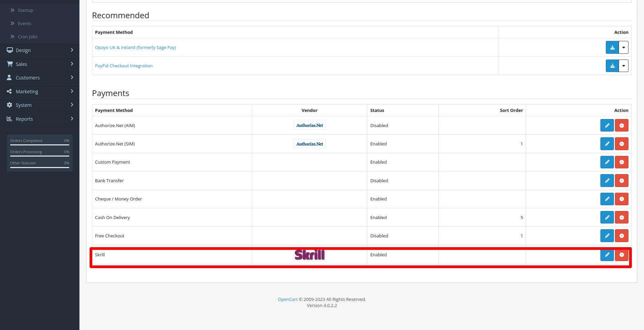Download the Opayo UK & Ireland extension
The height and width of the screenshot is (330, 644).
point(612,47)
